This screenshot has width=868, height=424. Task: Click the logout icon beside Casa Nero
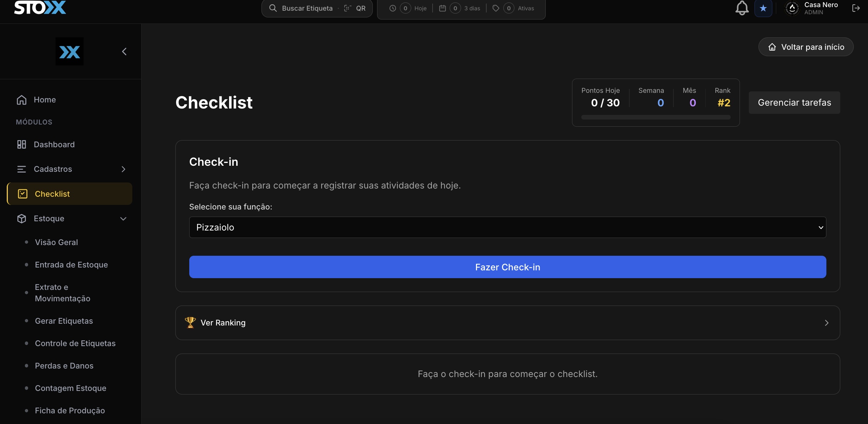point(856,8)
